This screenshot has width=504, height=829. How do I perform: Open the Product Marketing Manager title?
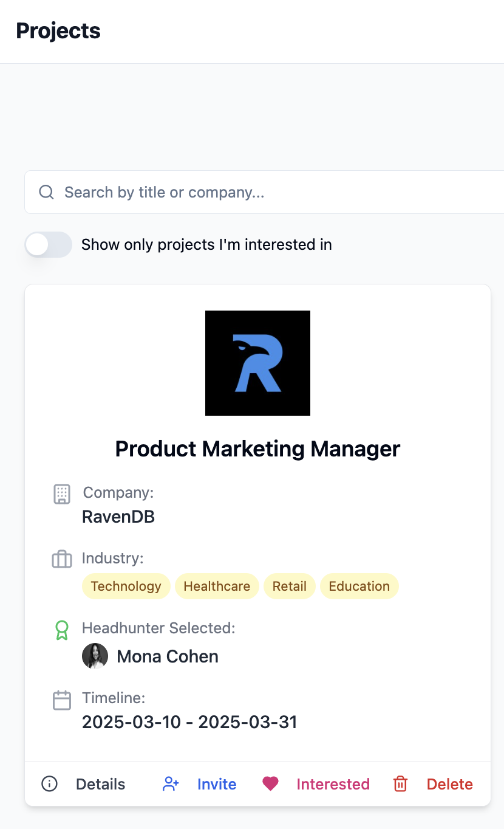[x=257, y=449]
